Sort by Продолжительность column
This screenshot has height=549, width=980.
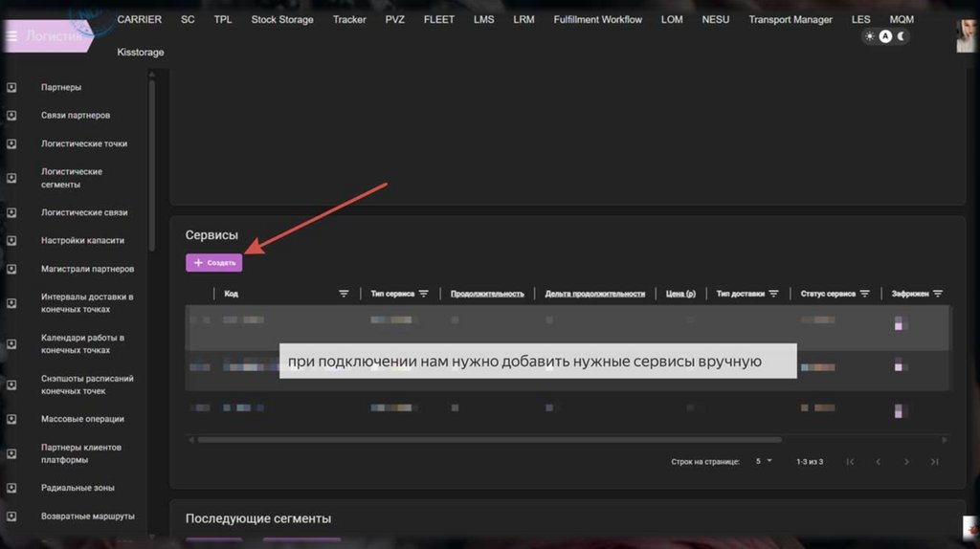pos(487,294)
